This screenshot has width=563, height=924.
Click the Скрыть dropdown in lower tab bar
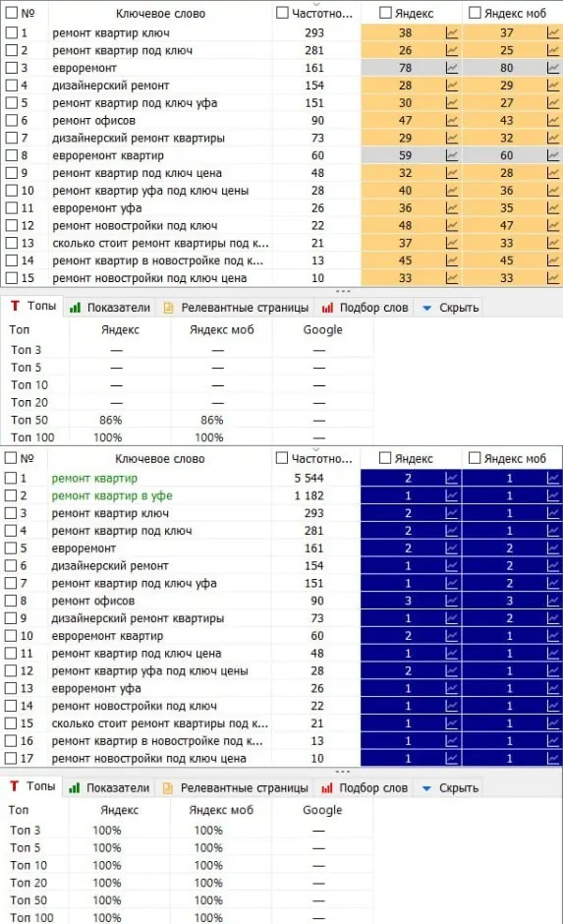point(451,788)
